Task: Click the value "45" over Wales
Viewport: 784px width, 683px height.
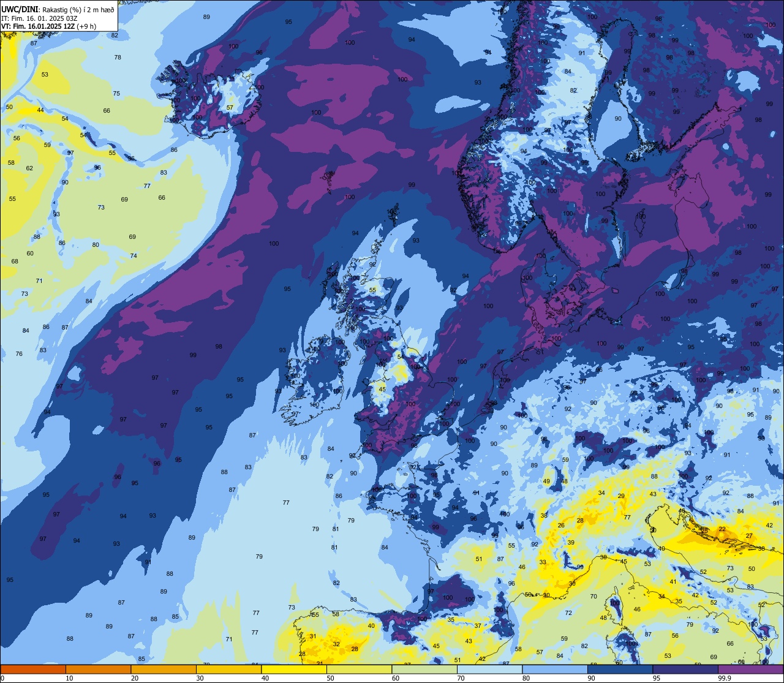Action: pyautogui.click(x=382, y=390)
